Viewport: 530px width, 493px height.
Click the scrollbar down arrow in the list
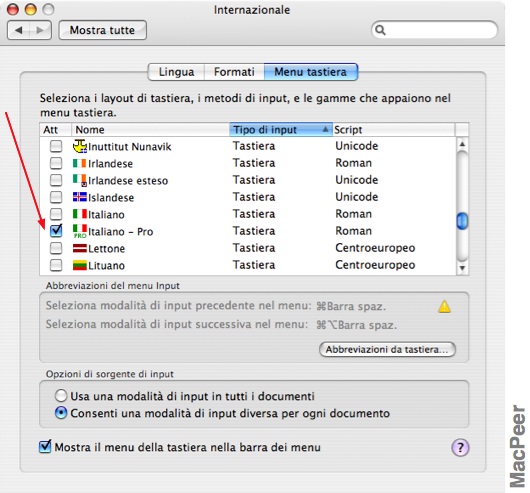462,268
